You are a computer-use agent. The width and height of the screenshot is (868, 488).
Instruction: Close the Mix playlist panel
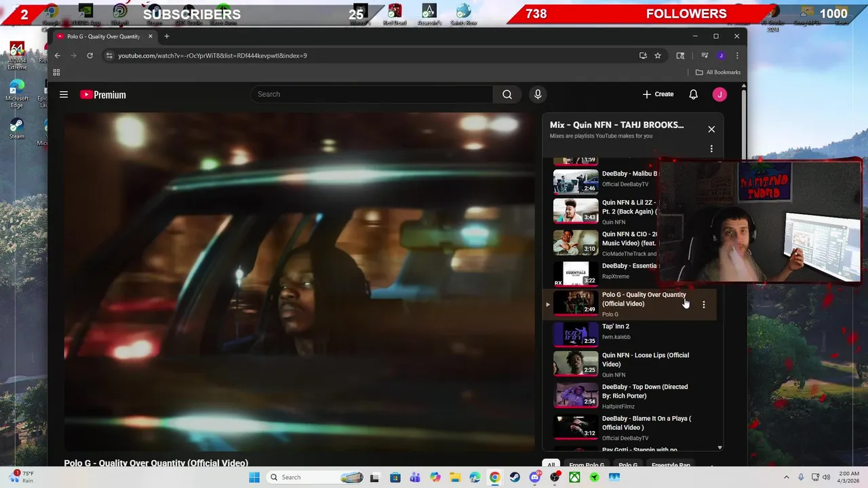pos(711,129)
